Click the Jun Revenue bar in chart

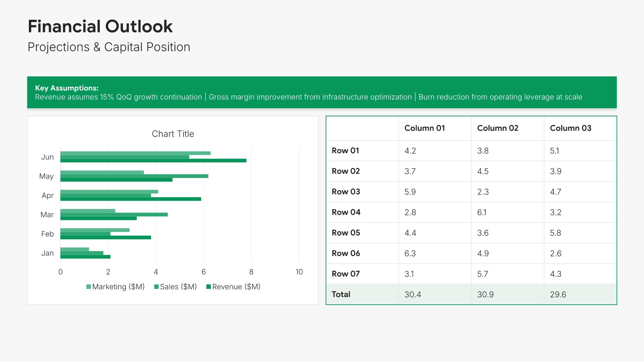coord(153,161)
